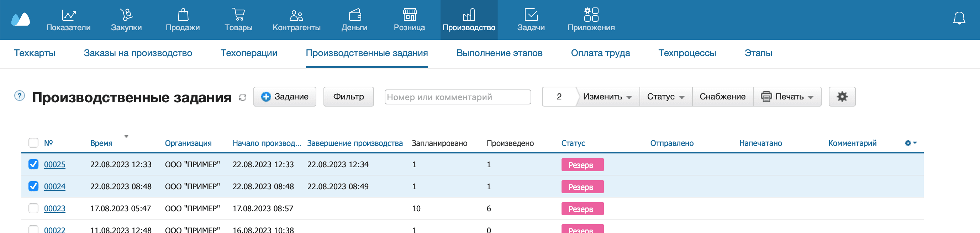Go to the Продажи section
The width and height of the screenshot is (980, 233).
pos(183,20)
